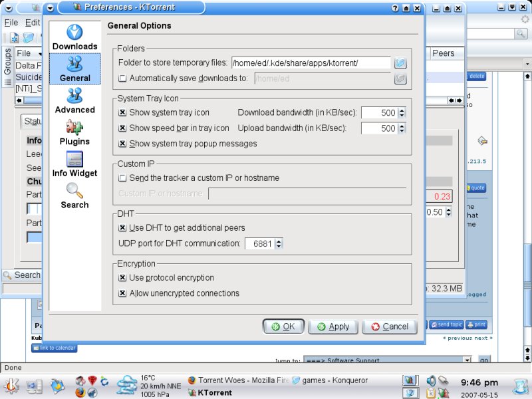Viewport: 532px width, 399px height.
Task: Change the UDP port spinner for DHT
Action: click(x=279, y=244)
